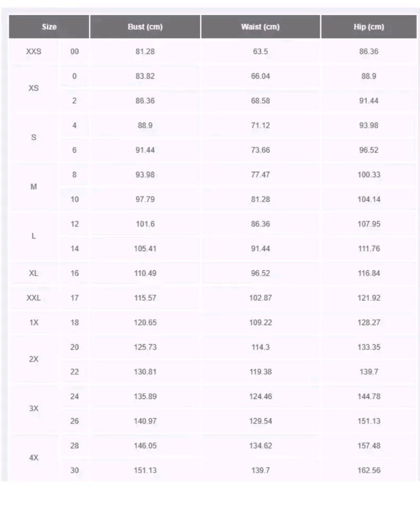Viewport: 420px width, 529px height.
Task: Select the XL size label
Action: click(x=34, y=273)
